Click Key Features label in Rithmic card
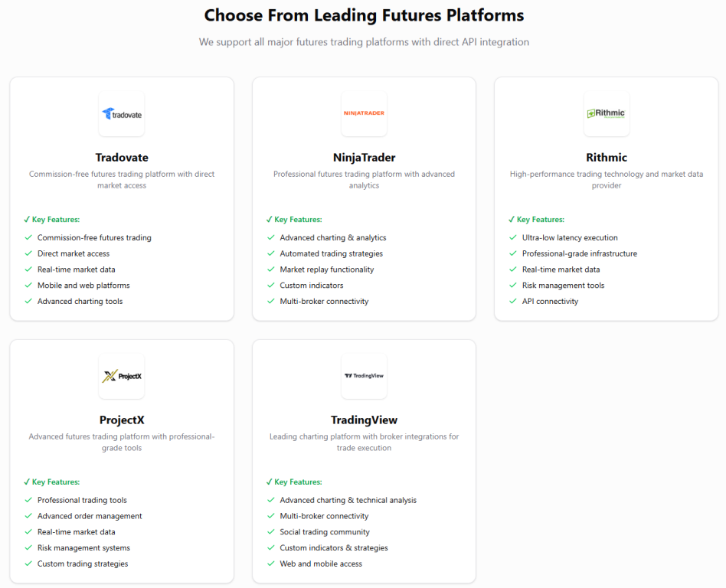Screen dimensions: 726x588 (x=541, y=220)
